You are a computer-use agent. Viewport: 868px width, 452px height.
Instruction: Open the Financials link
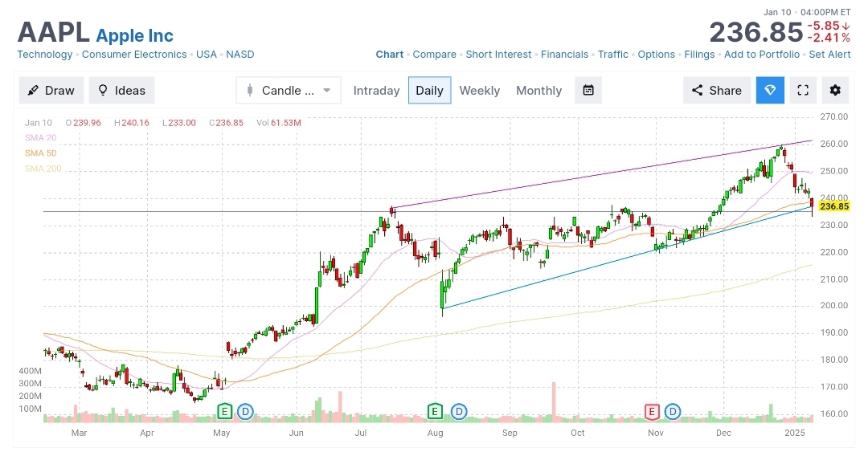pyautogui.click(x=565, y=55)
